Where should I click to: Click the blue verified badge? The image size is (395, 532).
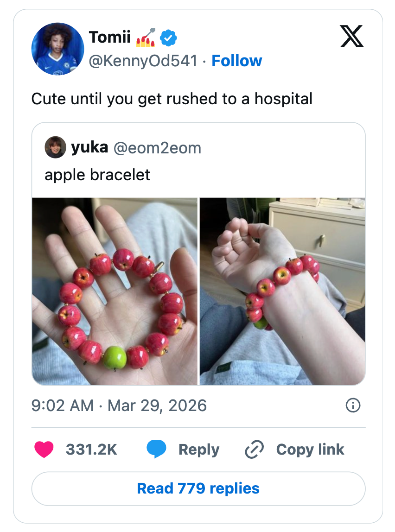(x=168, y=38)
